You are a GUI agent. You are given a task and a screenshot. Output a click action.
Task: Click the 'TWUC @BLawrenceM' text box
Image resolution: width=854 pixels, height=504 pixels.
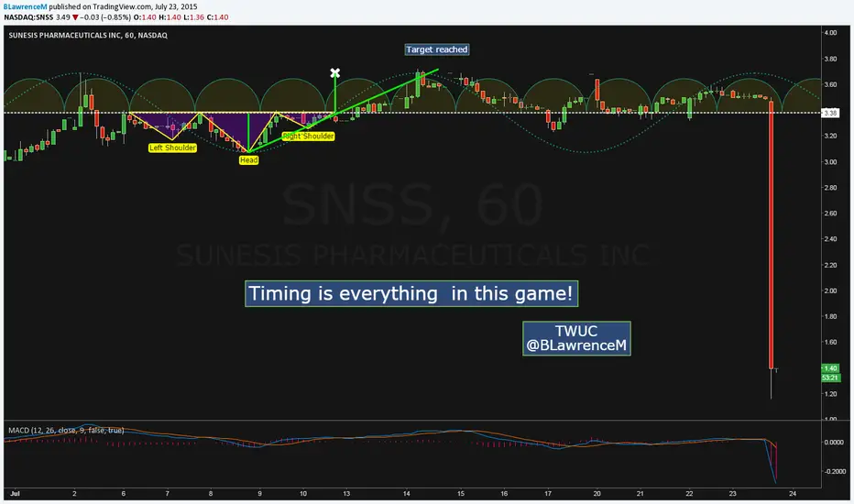tap(576, 338)
